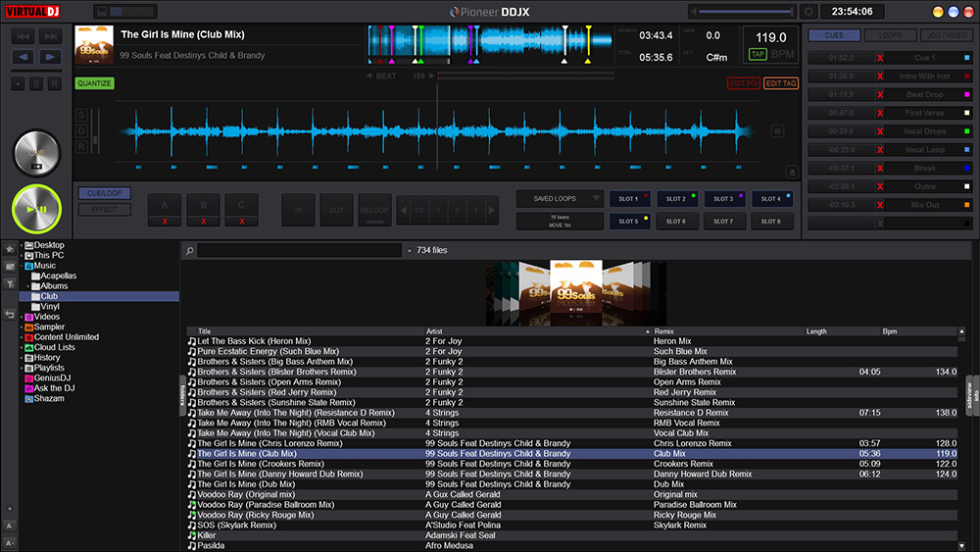Expand the History node

(22, 358)
